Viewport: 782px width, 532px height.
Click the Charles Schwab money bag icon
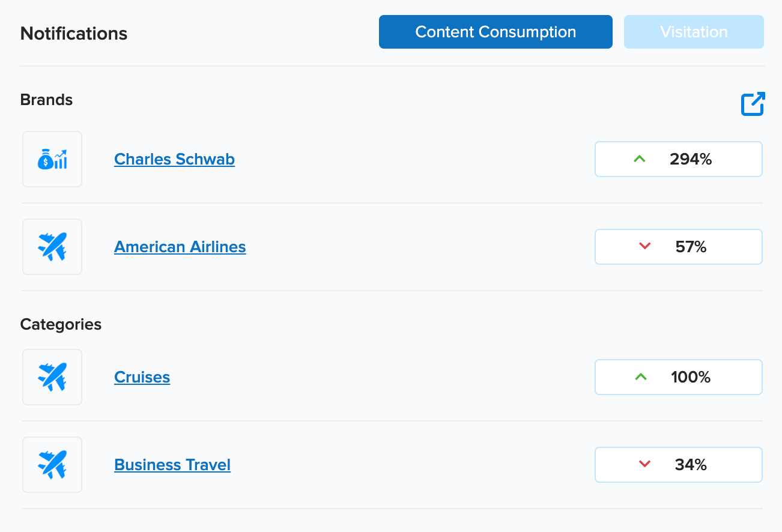(x=52, y=159)
